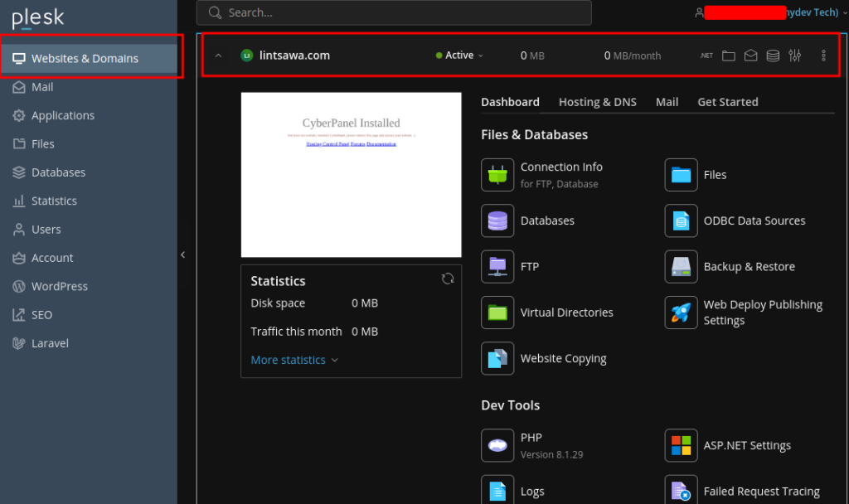This screenshot has height=504, width=849.
Task: Click the .NET icon in the domain row
Action: (x=706, y=56)
